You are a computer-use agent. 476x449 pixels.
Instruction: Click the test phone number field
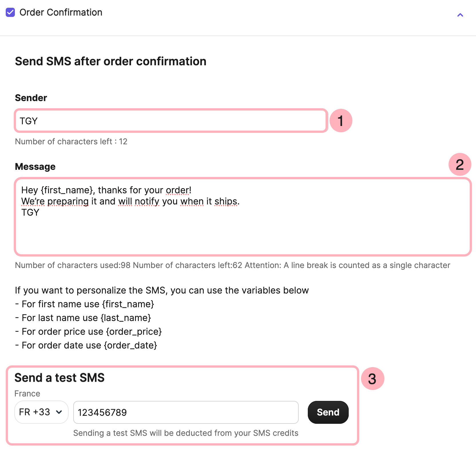tap(186, 412)
